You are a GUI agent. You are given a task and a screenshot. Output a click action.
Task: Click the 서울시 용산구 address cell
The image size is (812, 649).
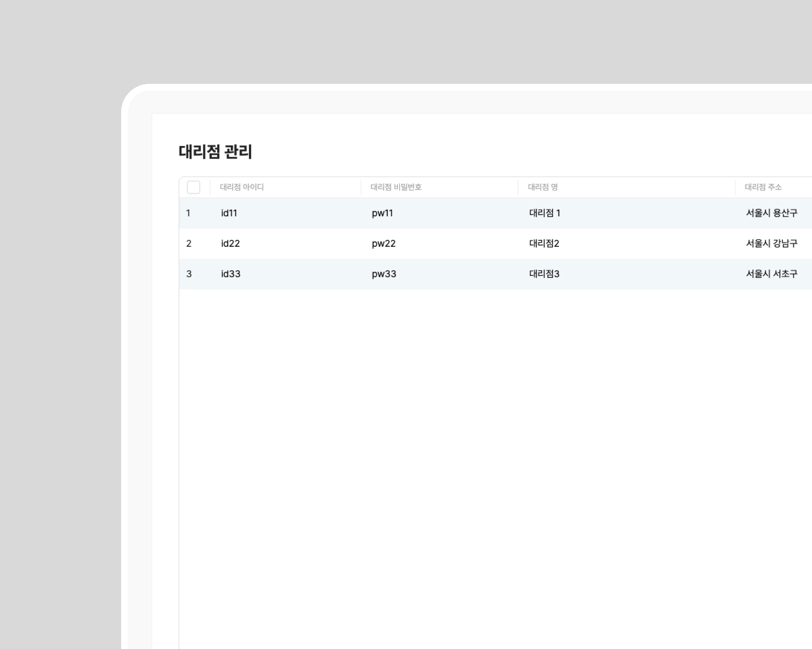[x=772, y=213]
